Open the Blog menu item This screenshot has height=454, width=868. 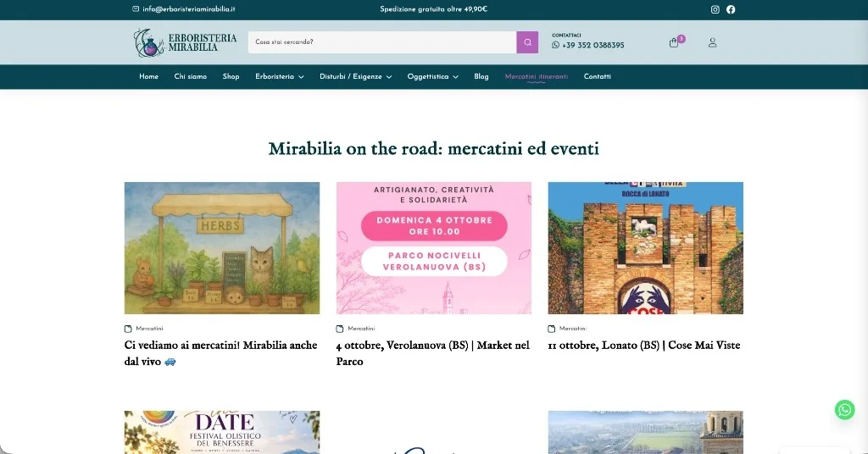click(x=481, y=77)
